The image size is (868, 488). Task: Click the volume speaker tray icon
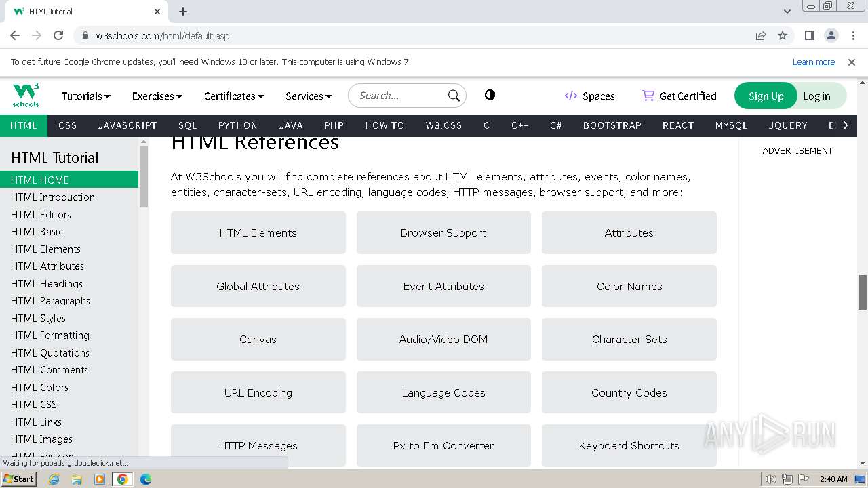(770, 479)
